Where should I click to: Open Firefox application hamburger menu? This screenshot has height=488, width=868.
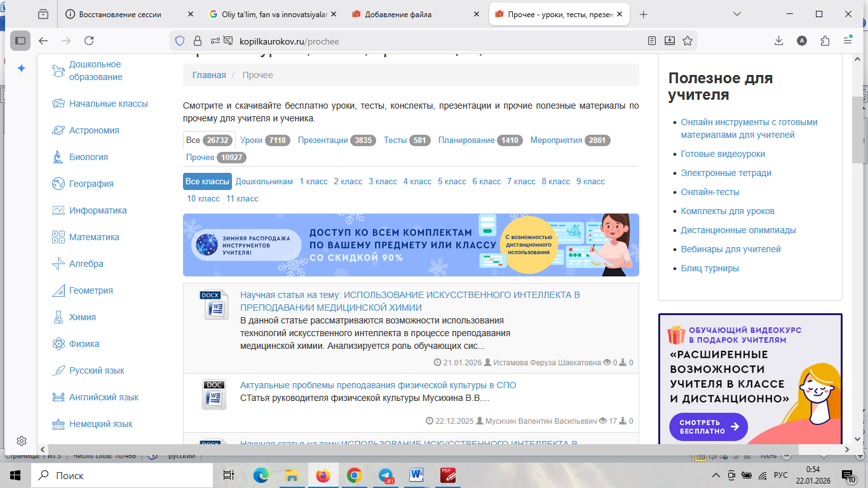(848, 41)
